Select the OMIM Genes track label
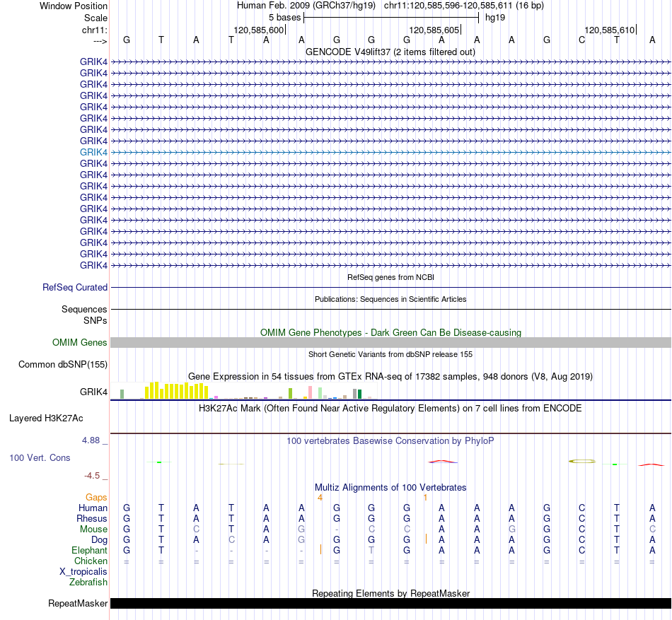 [79, 343]
